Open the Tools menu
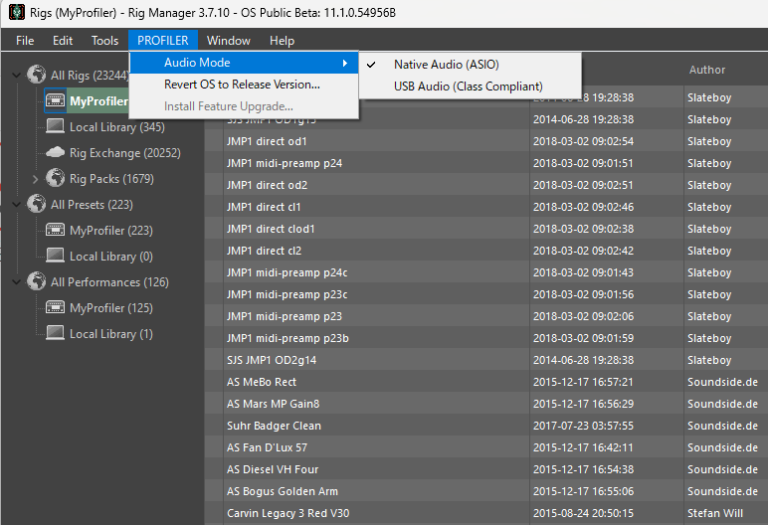This screenshot has height=525, width=768. point(105,40)
